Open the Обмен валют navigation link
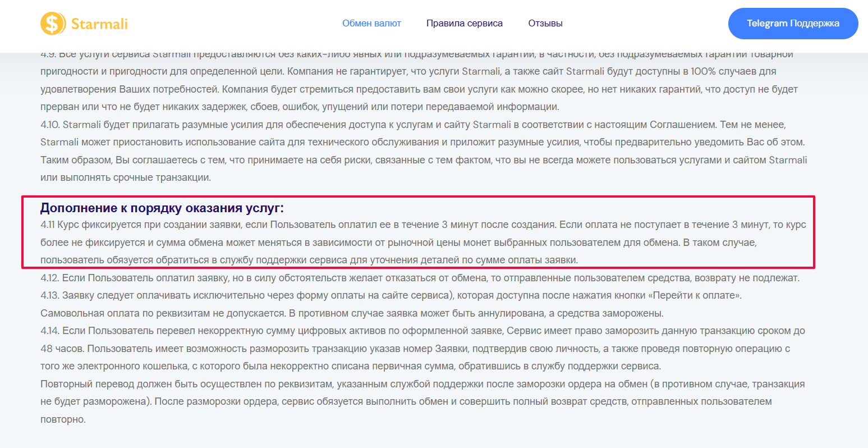The height and width of the screenshot is (448, 868). tap(371, 24)
